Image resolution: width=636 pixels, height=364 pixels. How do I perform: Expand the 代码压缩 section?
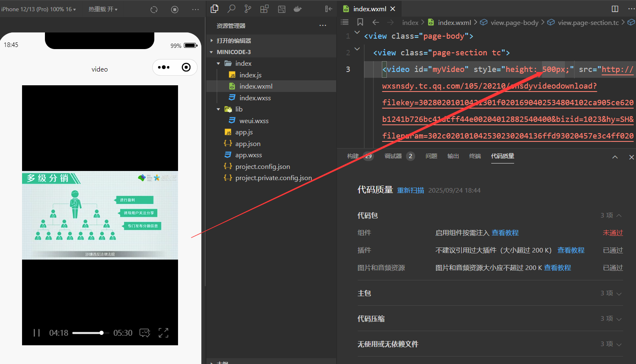(490, 319)
